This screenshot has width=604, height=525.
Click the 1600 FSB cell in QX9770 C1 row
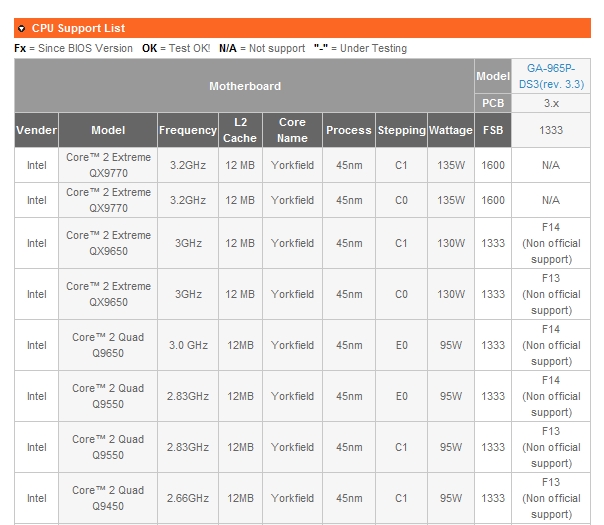coord(493,165)
